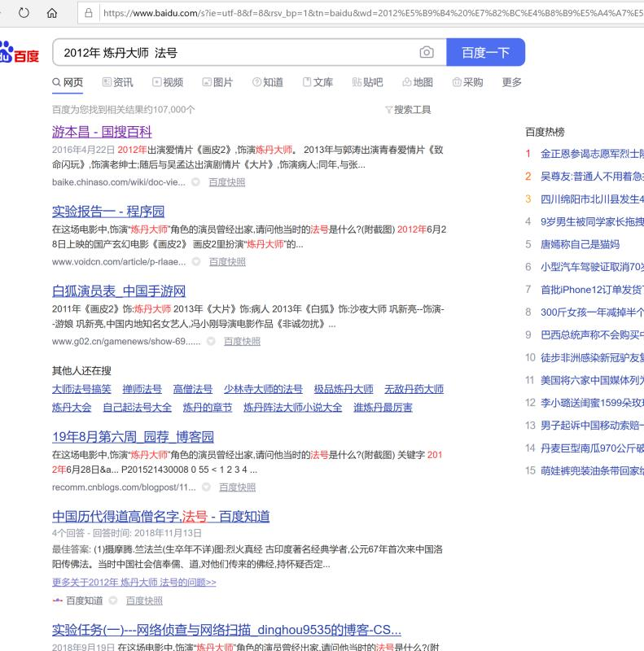Open hot topic 2 吴尊友:普通人不用着急

tap(592, 177)
